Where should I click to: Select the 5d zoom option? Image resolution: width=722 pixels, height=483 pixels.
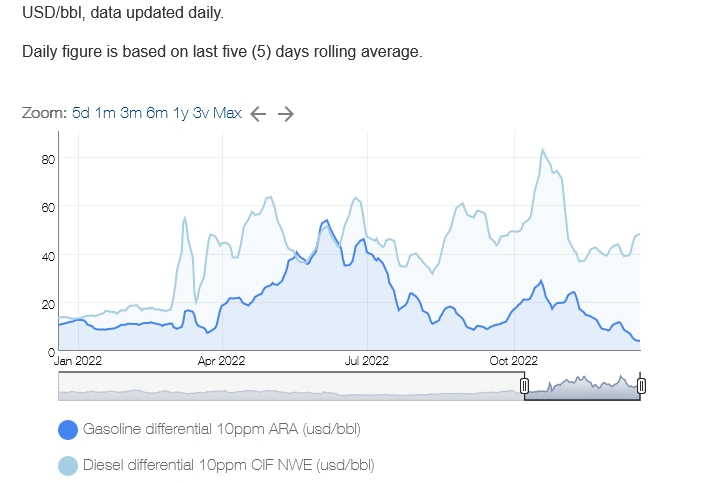(x=81, y=113)
